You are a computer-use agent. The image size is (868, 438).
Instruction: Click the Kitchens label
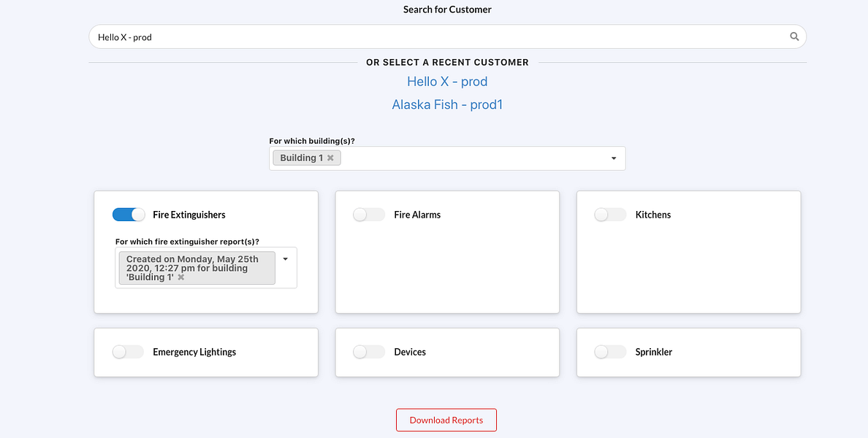tap(653, 215)
